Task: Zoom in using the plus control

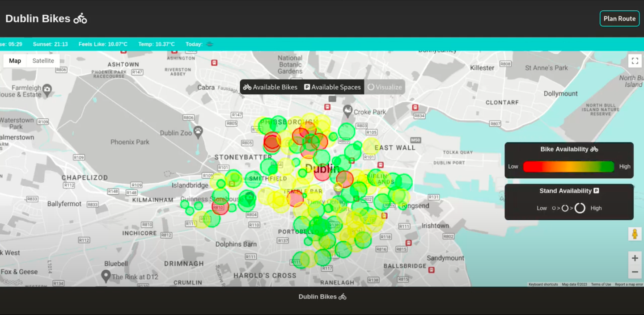Action: [x=635, y=258]
